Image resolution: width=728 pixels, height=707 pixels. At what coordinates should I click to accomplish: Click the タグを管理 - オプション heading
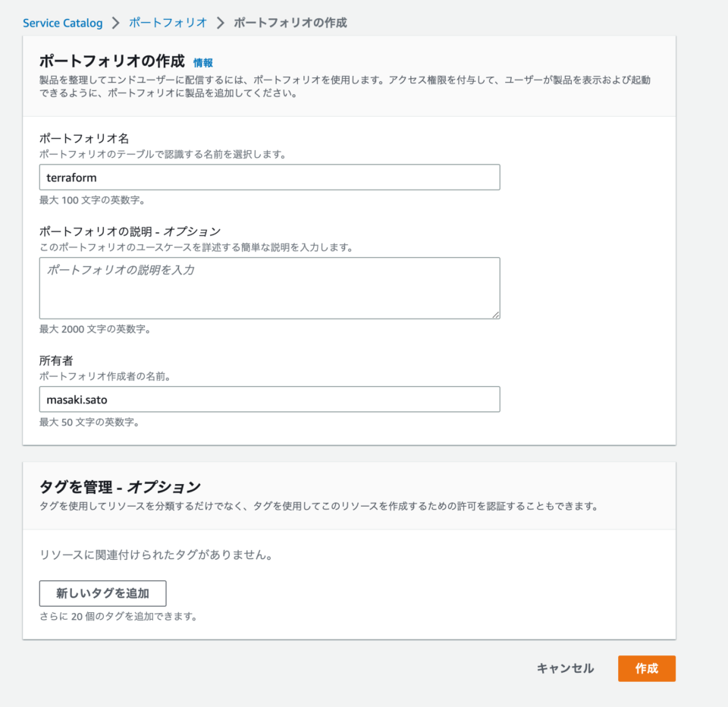coord(120,487)
